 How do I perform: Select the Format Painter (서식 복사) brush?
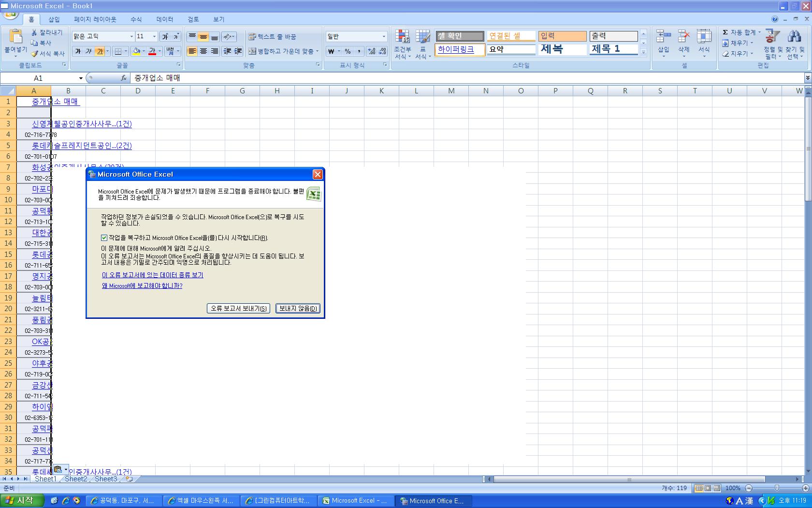pyautogui.click(x=34, y=54)
